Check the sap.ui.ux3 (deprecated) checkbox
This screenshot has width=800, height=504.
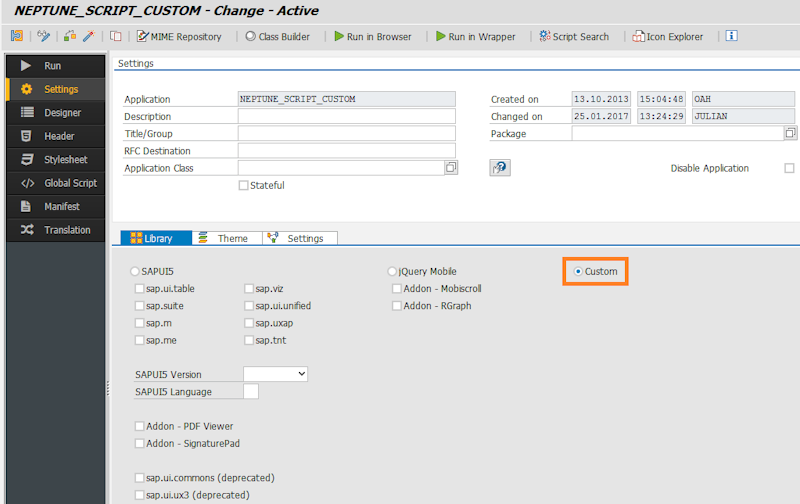(139, 495)
